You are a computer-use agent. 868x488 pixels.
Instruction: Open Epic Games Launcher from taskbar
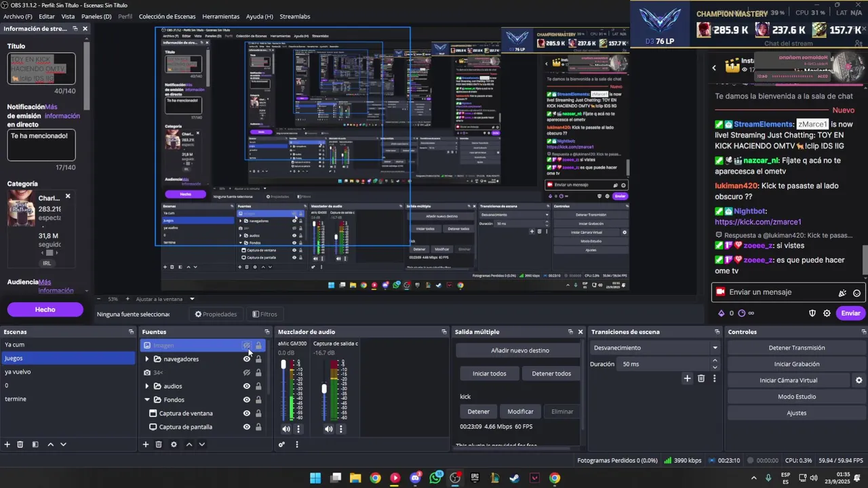475,479
